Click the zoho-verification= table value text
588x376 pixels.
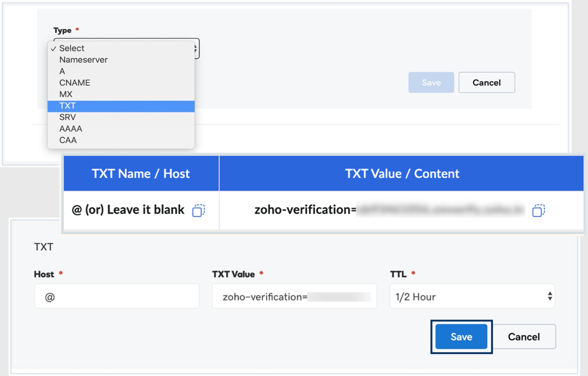point(305,210)
